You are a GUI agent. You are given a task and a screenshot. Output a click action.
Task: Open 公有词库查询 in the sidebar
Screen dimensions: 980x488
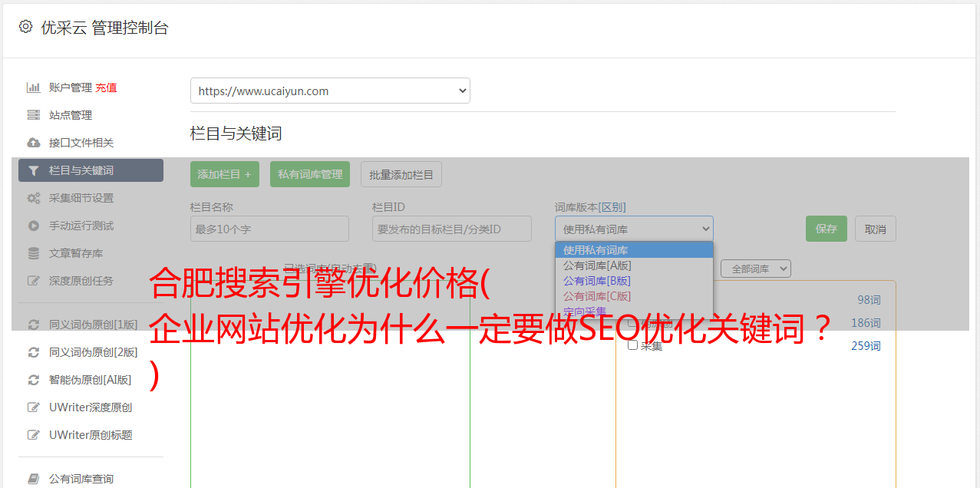pyautogui.click(x=81, y=479)
